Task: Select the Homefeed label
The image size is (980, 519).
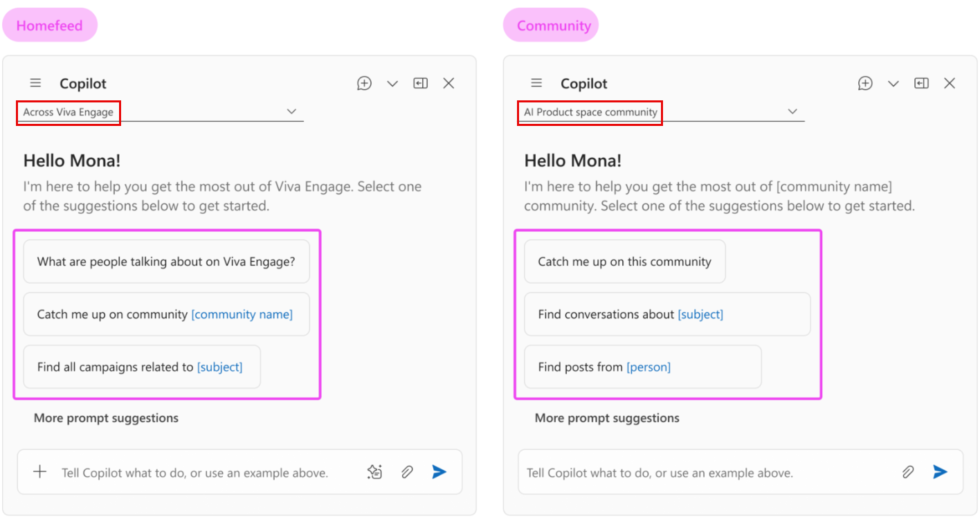Action: coord(49,25)
